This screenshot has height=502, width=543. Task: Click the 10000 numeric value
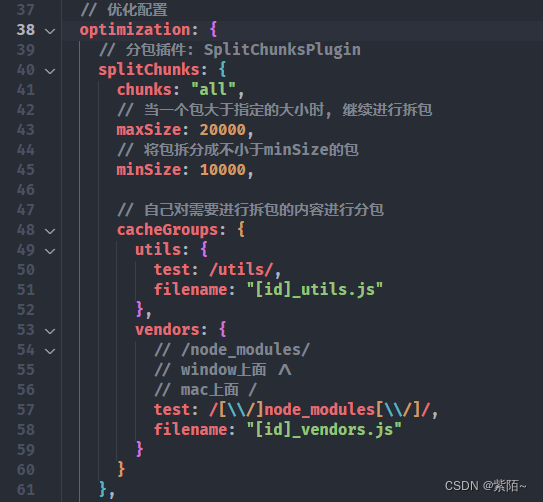pyautogui.click(x=223, y=170)
